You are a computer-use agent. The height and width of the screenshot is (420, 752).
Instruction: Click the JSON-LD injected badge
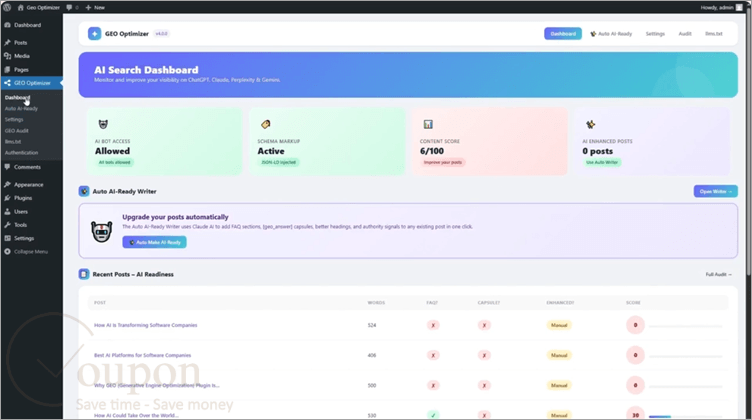click(x=279, y=162)
